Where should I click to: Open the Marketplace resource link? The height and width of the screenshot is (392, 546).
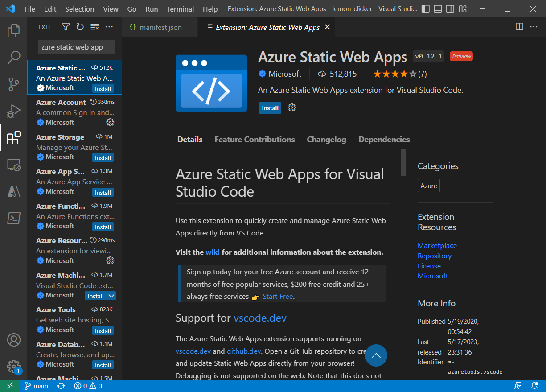(x=437, y=246)
